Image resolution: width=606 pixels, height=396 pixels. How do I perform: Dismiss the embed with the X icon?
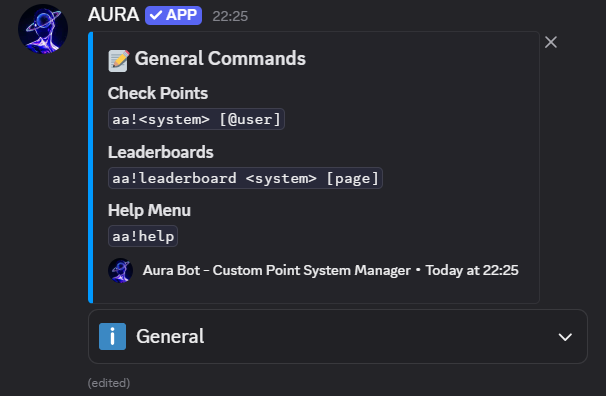pyautogui.click(x=551, y=42)
